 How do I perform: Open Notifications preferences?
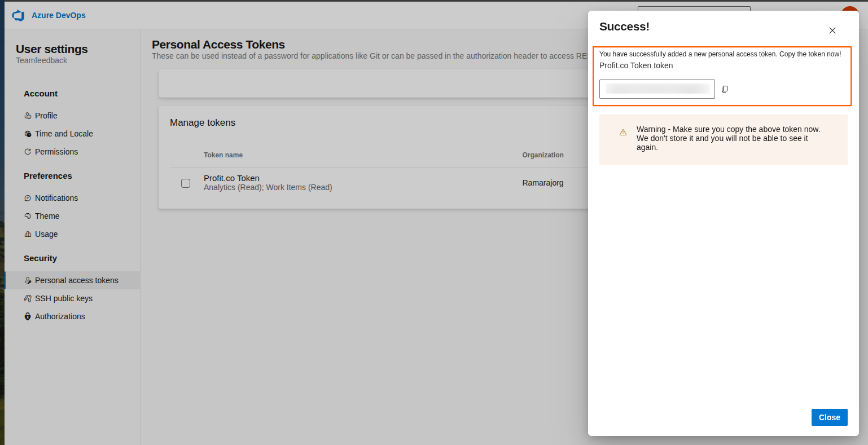[x=56, y=198]
